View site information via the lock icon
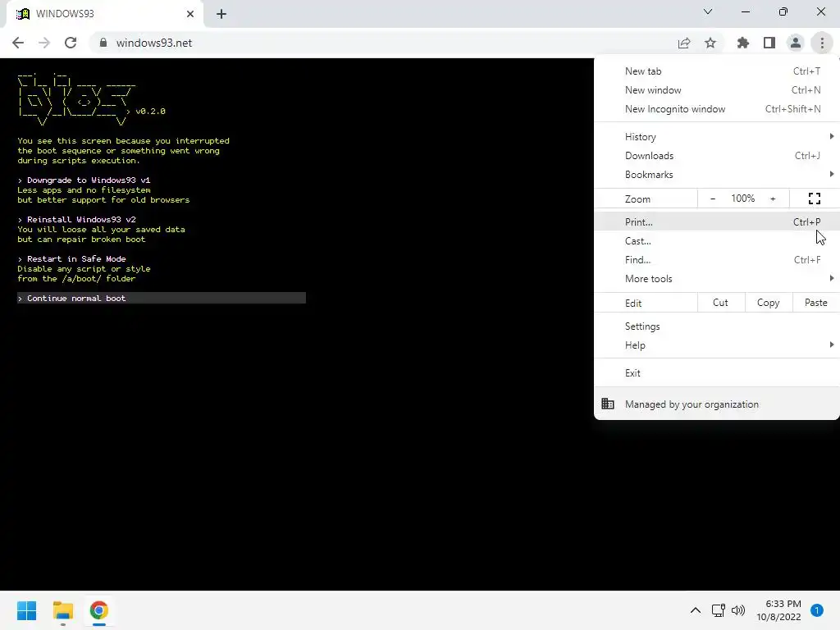Viewport: 840px width, 630px height. (103, 43)
